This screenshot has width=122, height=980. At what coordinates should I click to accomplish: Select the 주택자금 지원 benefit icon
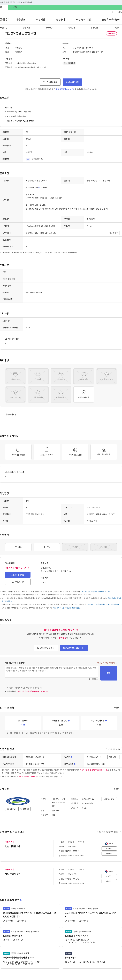tap(16, 394)
